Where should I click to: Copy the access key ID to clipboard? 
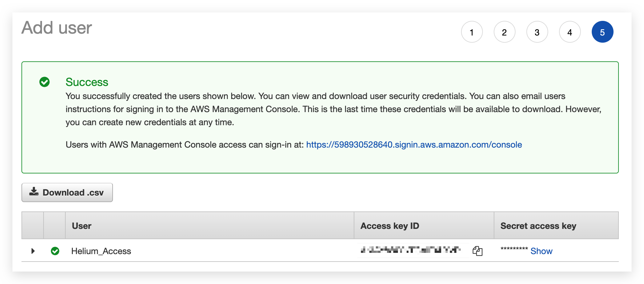[477, 251]
